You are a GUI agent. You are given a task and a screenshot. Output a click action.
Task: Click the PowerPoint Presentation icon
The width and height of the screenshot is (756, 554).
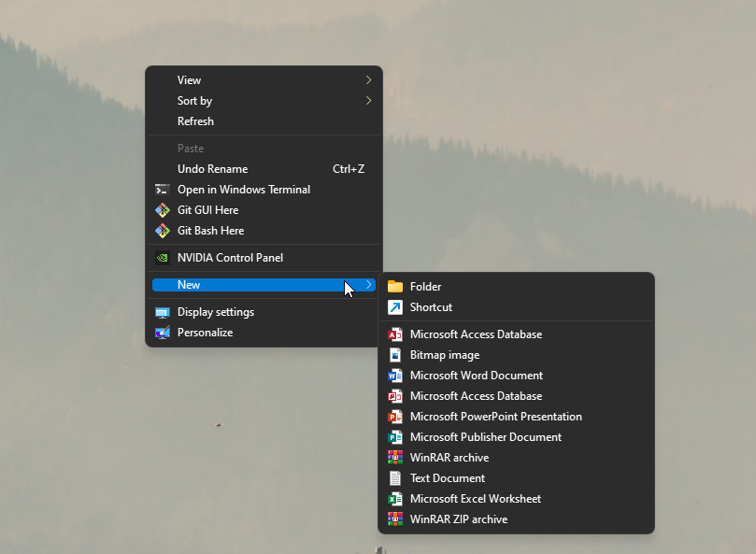(x=395, y=417)
